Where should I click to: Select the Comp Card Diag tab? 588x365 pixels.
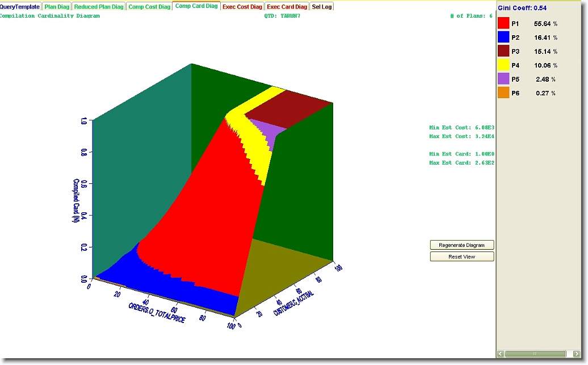(196, 6)
